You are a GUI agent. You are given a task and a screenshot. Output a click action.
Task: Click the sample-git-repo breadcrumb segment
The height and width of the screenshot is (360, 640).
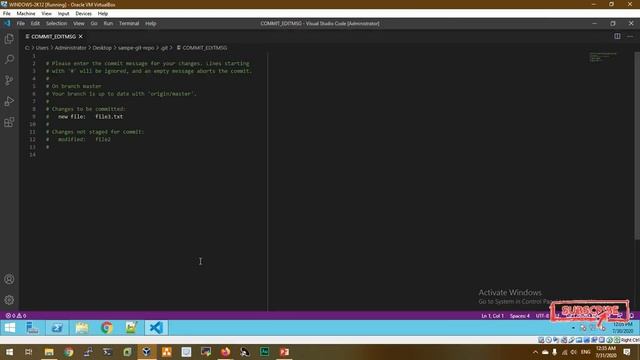point(136,48)
